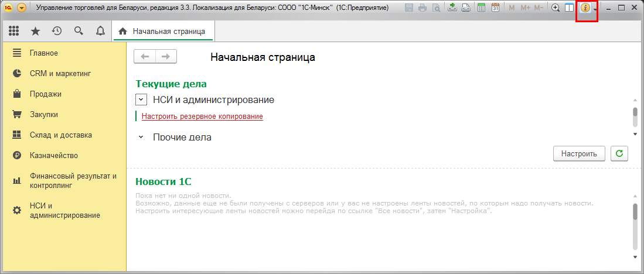
Task: Open the Продажи section
Action: pos(46,94)
